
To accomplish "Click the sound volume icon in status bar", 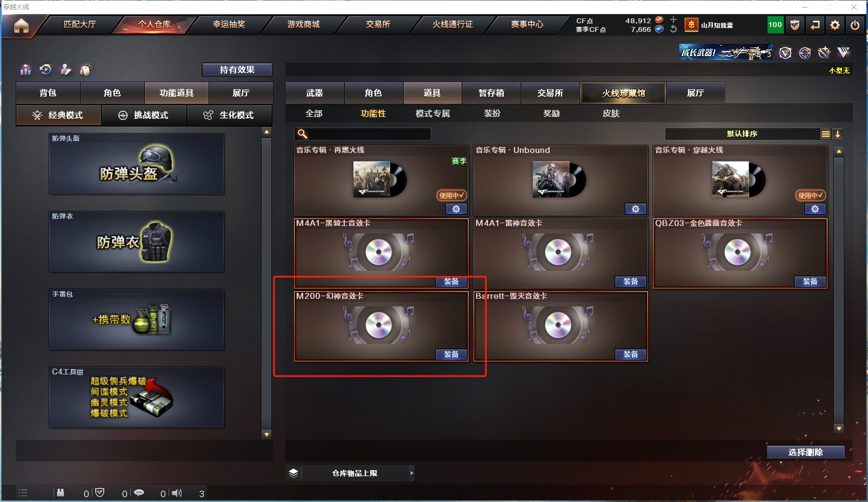I will click(177, 493).
